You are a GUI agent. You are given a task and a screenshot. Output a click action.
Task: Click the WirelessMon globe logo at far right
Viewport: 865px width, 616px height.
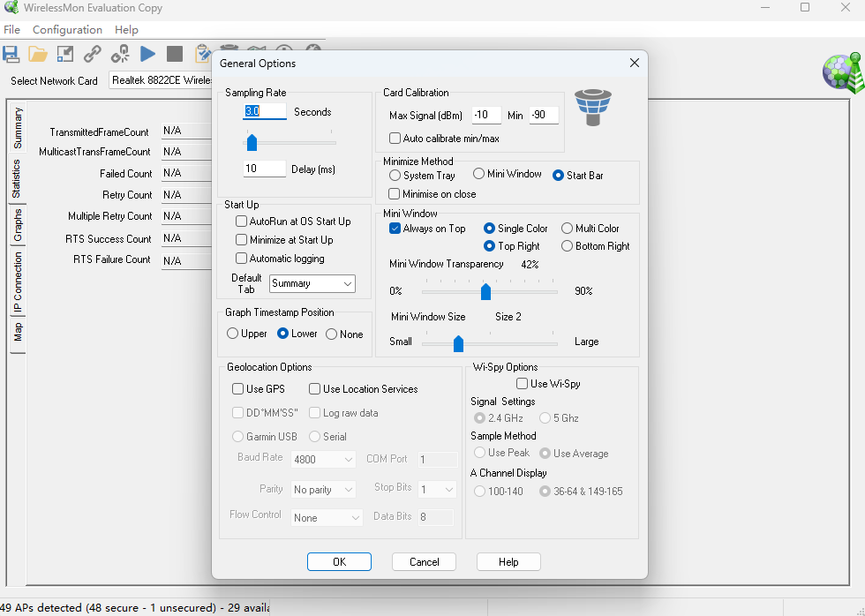[x=844, y=73]
